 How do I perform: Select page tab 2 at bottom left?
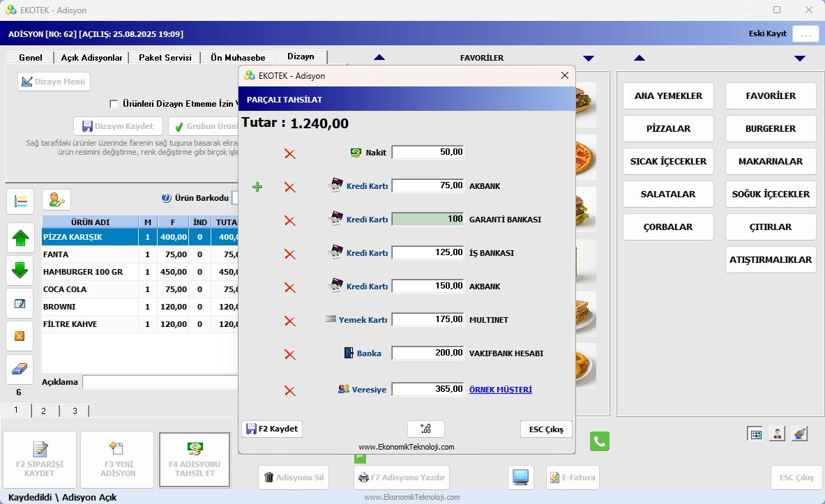44,411
